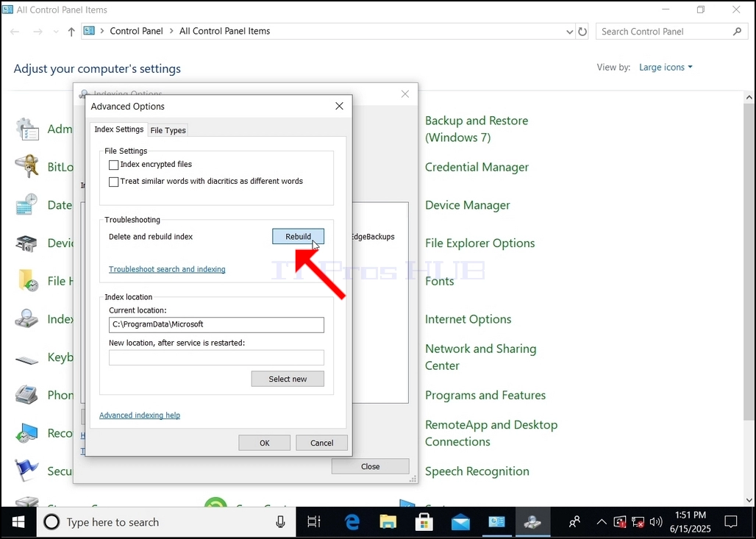Open Troubleshoot search and indexing link

167,269
